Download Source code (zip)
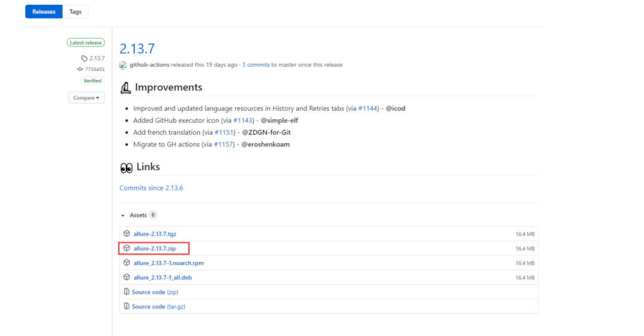644x336 pixels. pos(155,292)
